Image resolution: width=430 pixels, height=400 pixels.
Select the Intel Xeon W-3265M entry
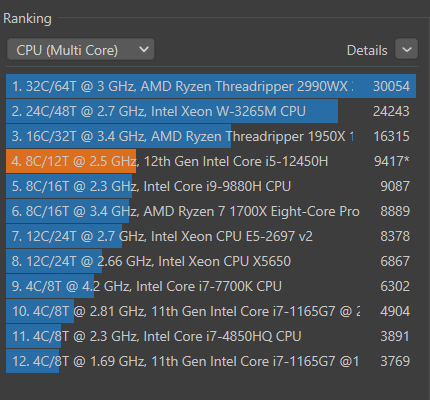[x=211, y=111]
